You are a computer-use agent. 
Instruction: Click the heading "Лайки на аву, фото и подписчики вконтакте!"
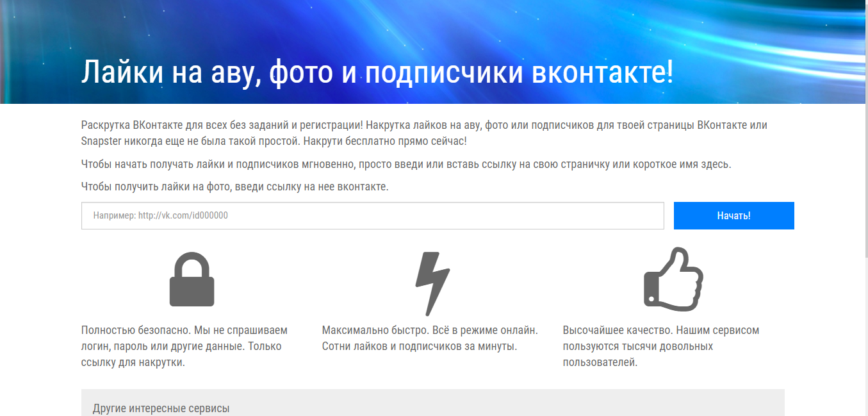point(377,72)
